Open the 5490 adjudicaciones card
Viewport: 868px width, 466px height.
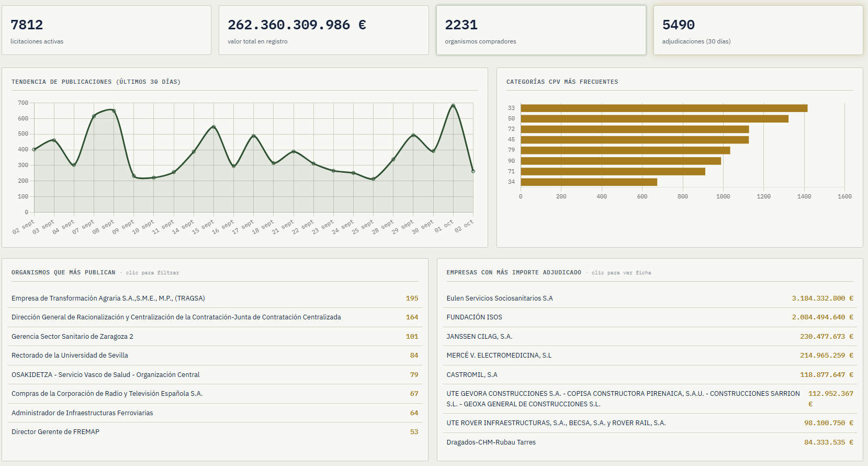758,30
